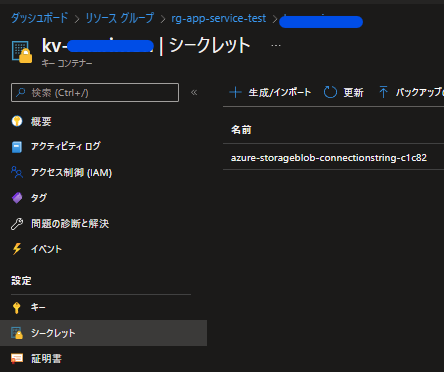Open タグ menu item
This screenshot has width=444, height=372.
39,198
